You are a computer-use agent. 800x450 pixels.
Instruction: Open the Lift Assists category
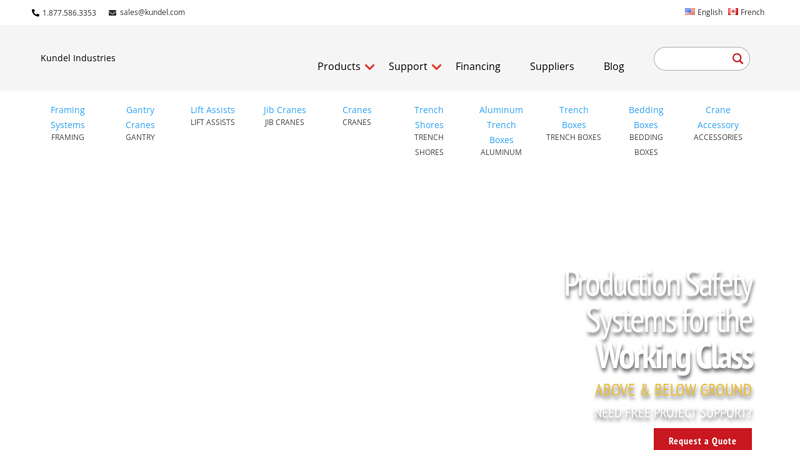pos(212,110)
